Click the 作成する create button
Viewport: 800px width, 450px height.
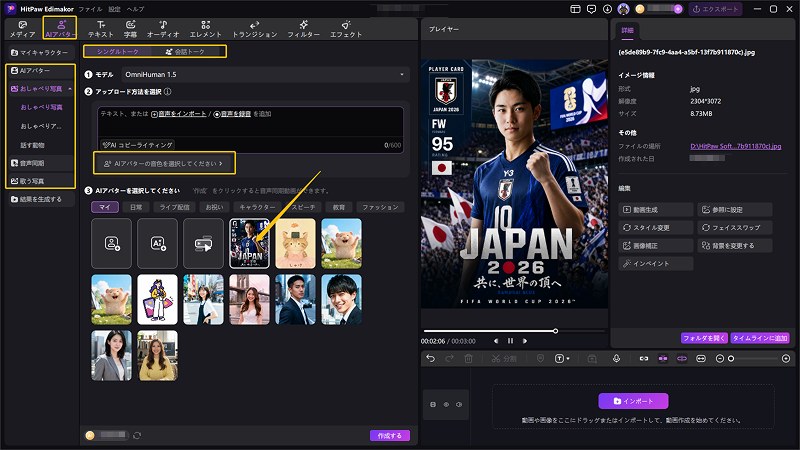coord(390,436)
